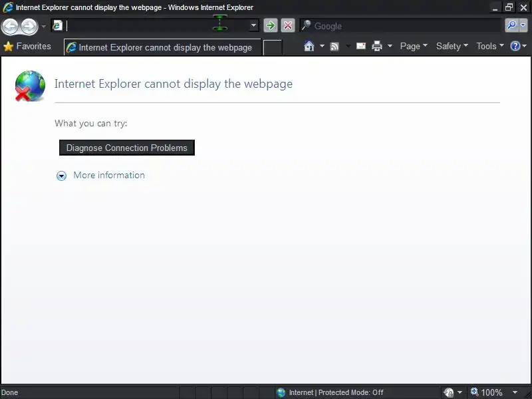Image resolution: width=532 pixels, height=399 pixels.
Task: Click the 100% zoom level button
Action: click(487, 392)
